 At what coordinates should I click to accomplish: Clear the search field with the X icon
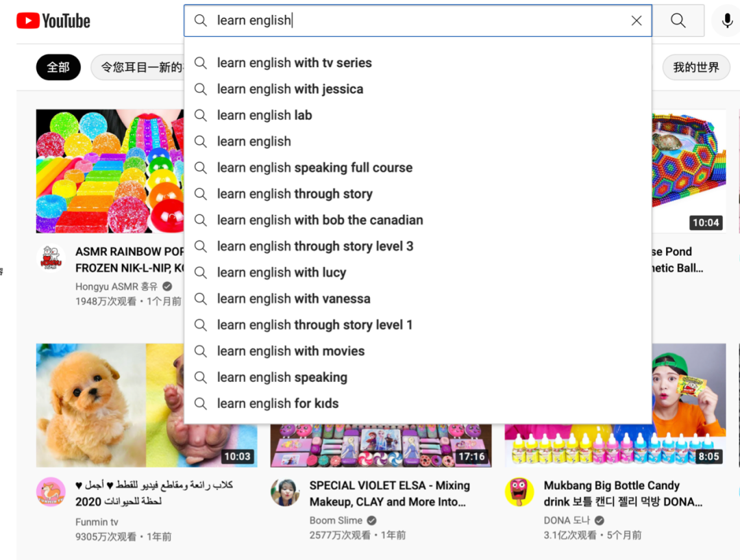(637, 21)
